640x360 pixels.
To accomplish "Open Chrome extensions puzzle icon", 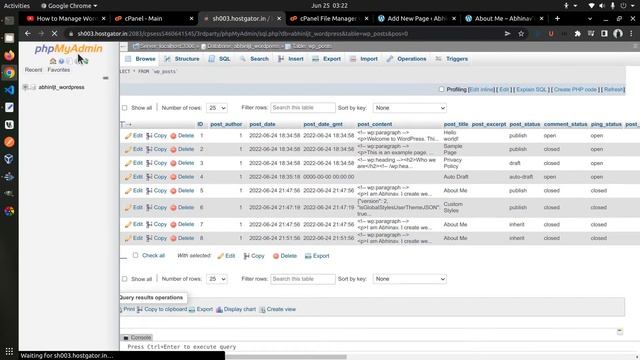I will (x=578, y=34).
